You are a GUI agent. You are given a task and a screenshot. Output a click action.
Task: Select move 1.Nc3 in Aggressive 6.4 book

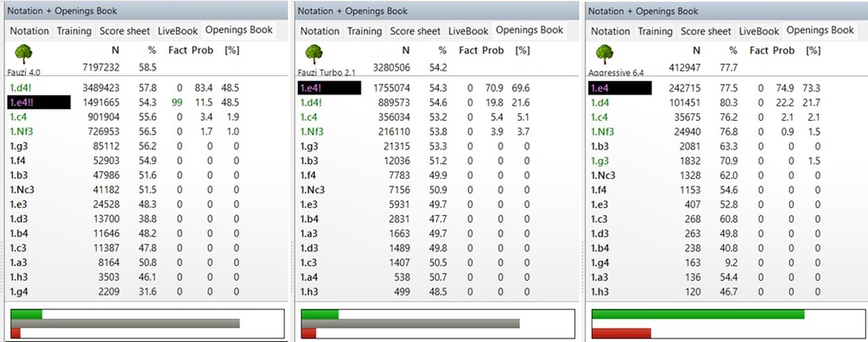(x=604, y=175)
